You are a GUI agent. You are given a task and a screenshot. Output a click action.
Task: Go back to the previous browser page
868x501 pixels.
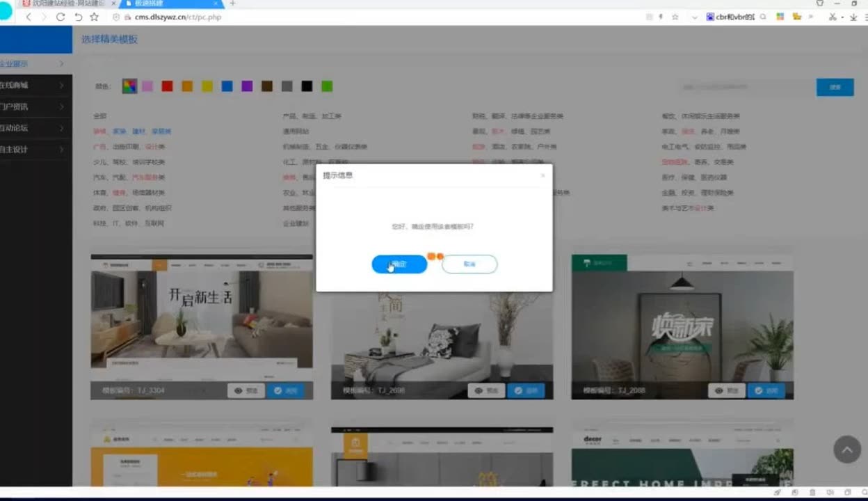[x=29, y=17]
